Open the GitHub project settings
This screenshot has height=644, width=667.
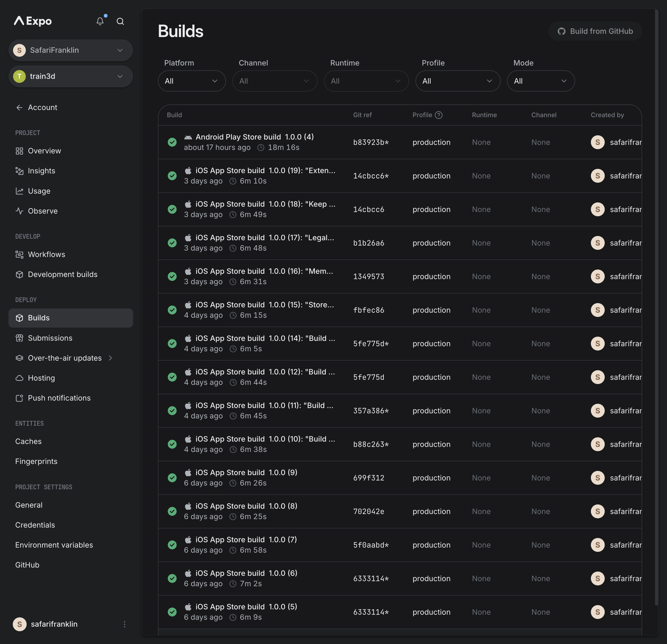click(x=27, y=565)
